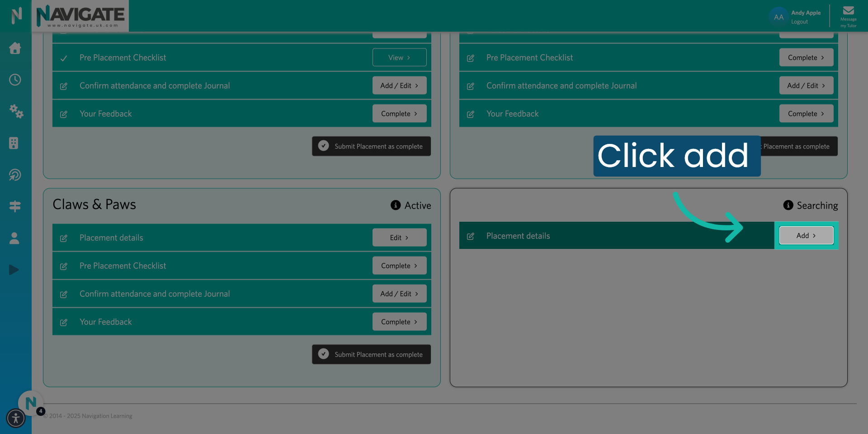Click the play icon at the sidebar bottom
Viewport: 868px width, 434px height.
click(x=14, y=270)
